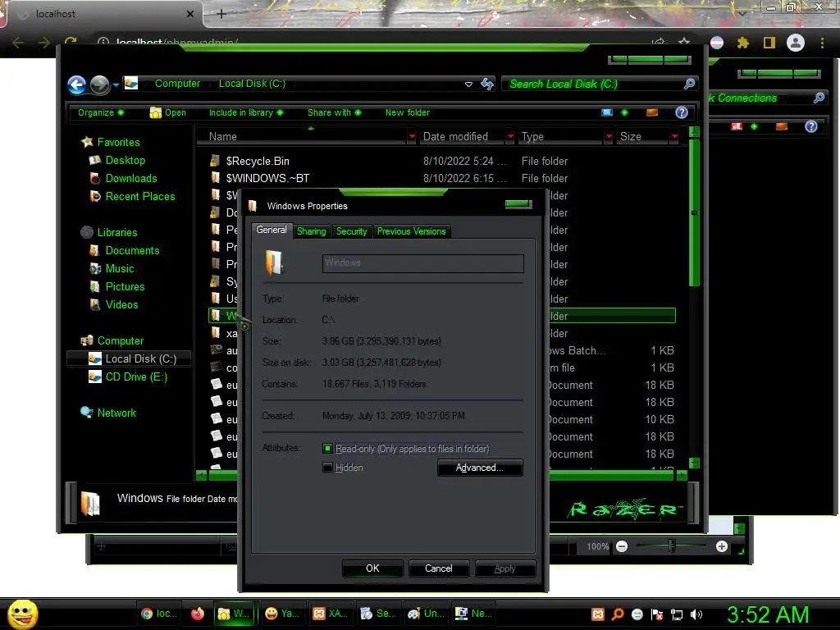Open the Start menu smiley orb

[x=22, y=614]
